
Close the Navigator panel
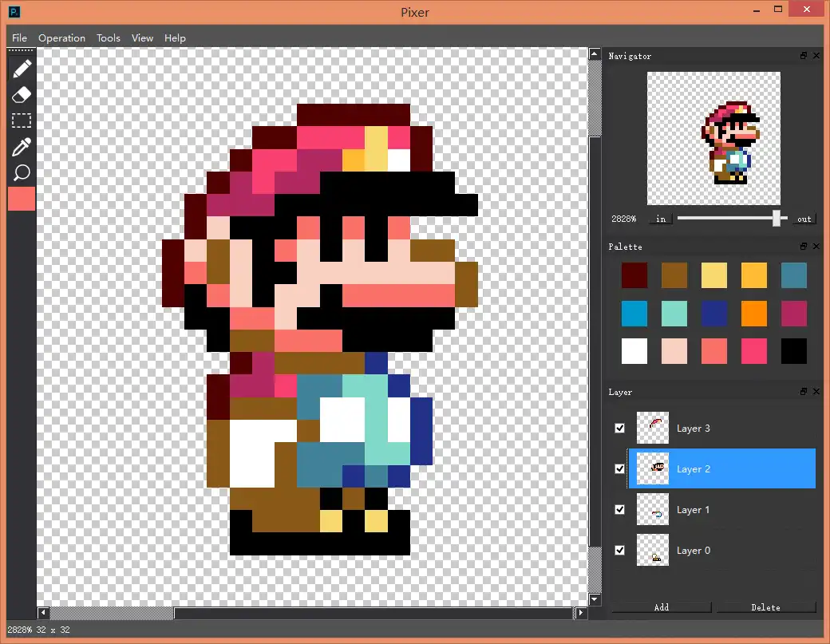pyautogui.click(x=816, y=56)
